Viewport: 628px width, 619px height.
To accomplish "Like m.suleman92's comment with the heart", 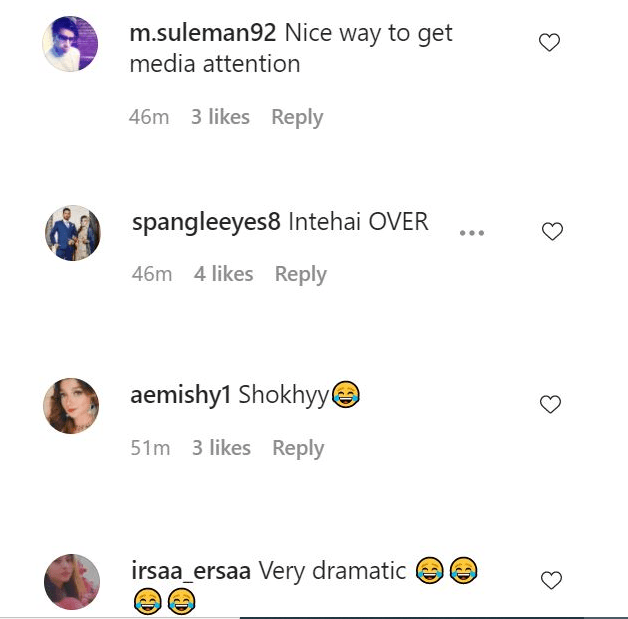I will tap(549, 43).
